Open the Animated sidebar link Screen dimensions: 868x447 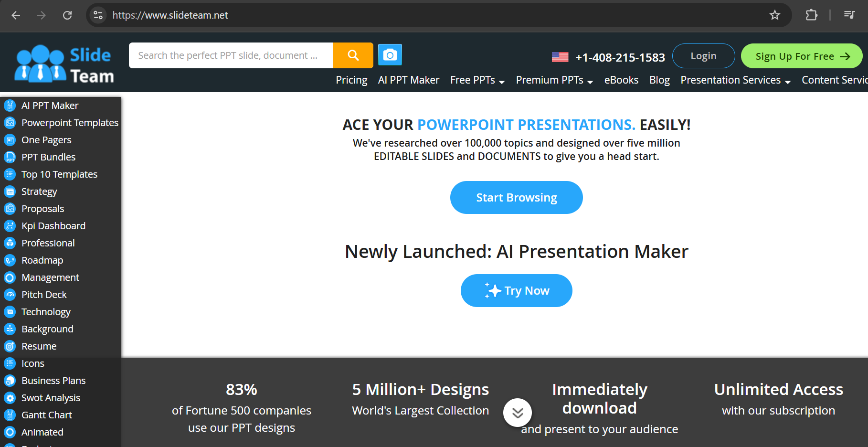[x=42, y=432]
